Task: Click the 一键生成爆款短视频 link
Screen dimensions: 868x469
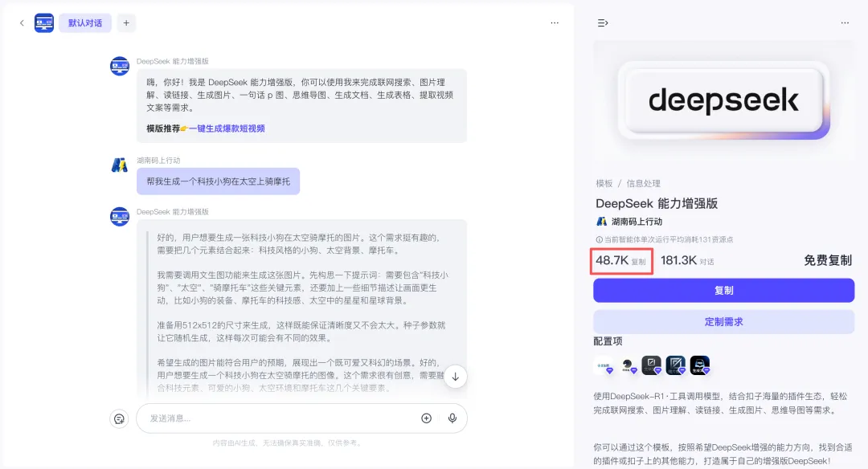Action: point(226,128)
